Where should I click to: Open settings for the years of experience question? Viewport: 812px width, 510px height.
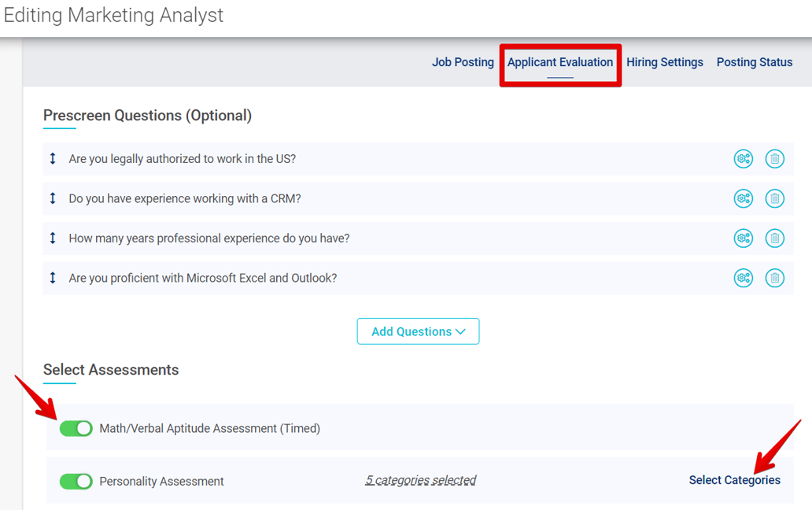[x=743, y=238]
